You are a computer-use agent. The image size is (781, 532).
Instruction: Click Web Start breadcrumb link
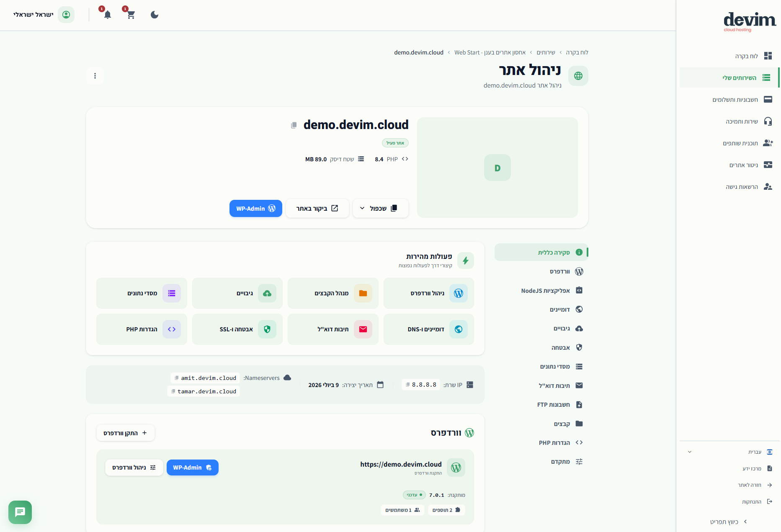click(x=490, y=52)
